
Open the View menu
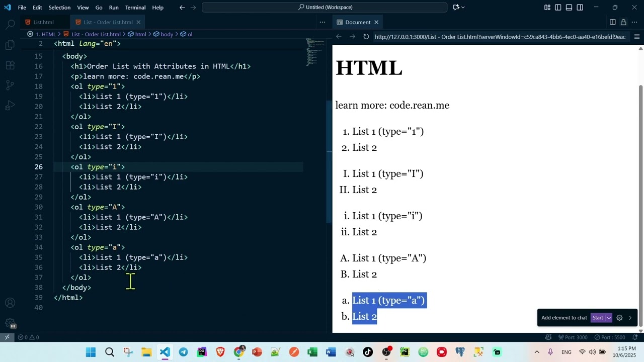click(83, 8)
